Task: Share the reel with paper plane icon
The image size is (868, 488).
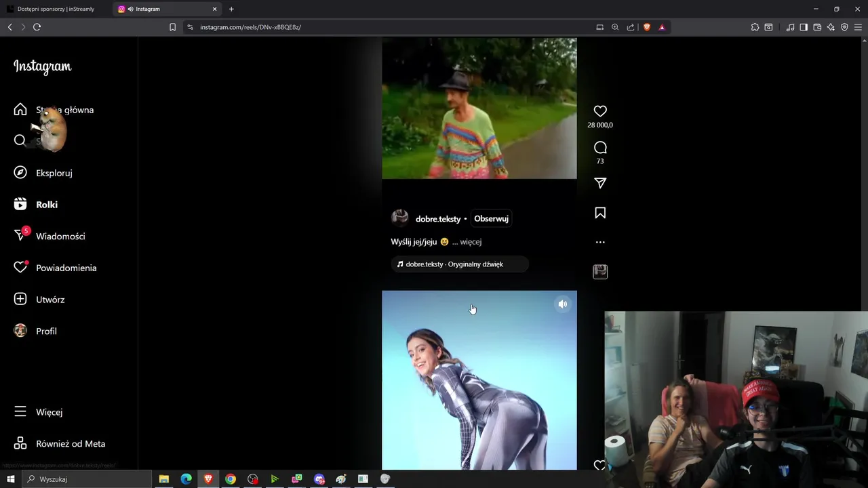Action: coord(600,183)
